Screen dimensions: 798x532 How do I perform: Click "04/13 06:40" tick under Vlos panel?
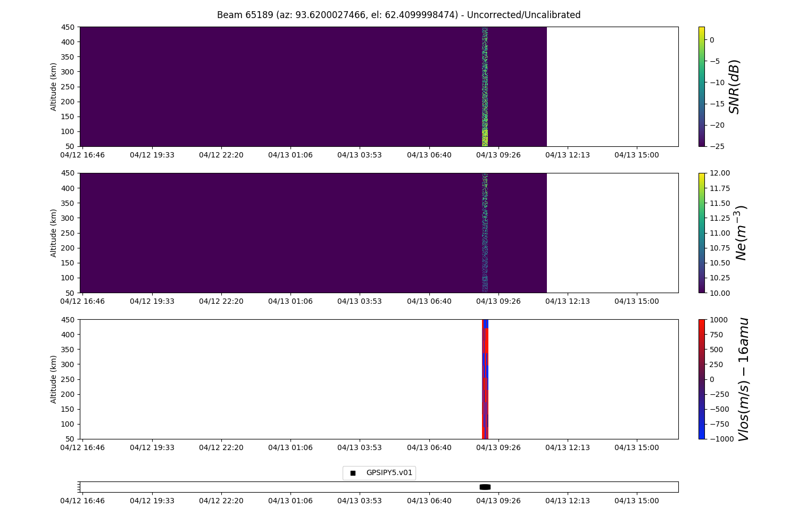click(x=429, y=447)
